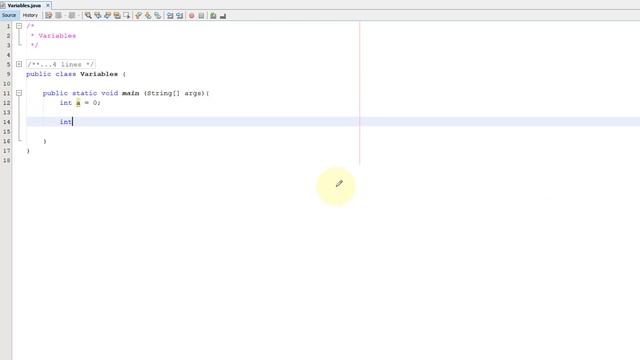Click the file icon on Variables.java tab
The width and height of the screenshot is (640, 360).
click(3, 5)
